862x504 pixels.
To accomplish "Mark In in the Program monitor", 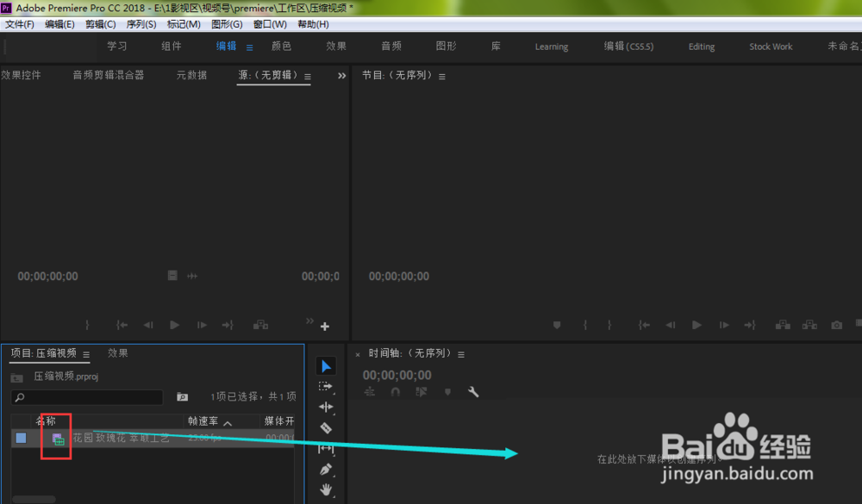I will [585, 325].
